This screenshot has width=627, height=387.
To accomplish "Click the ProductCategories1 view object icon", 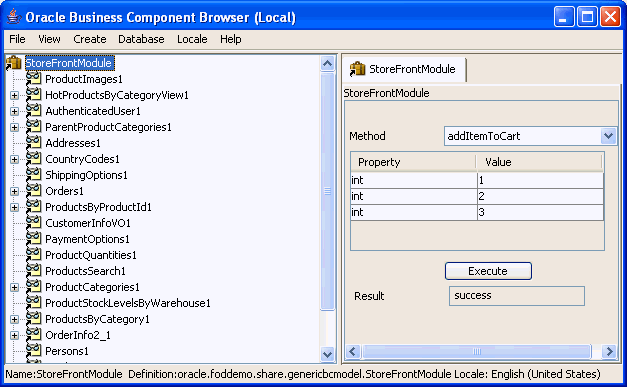I will pos(34,286).
